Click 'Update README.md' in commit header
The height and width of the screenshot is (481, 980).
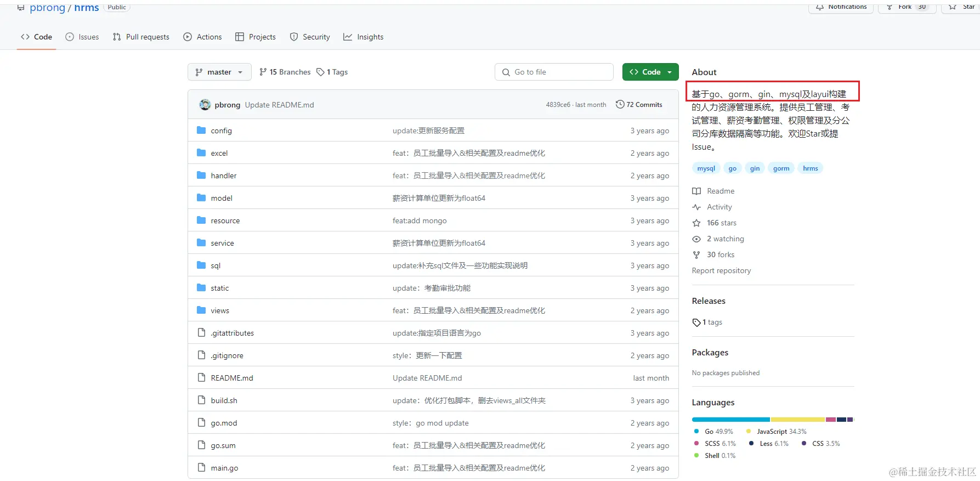279,105
